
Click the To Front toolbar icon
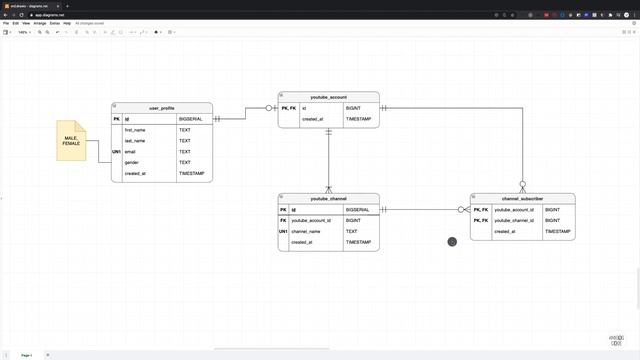(87, 32)
